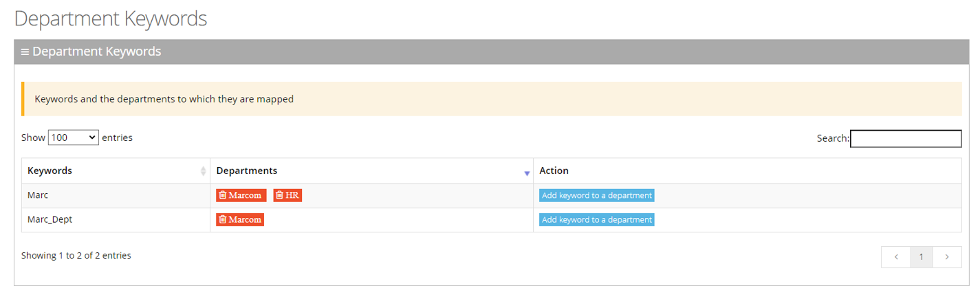Select the Marc keyword cell

point(38,195)
